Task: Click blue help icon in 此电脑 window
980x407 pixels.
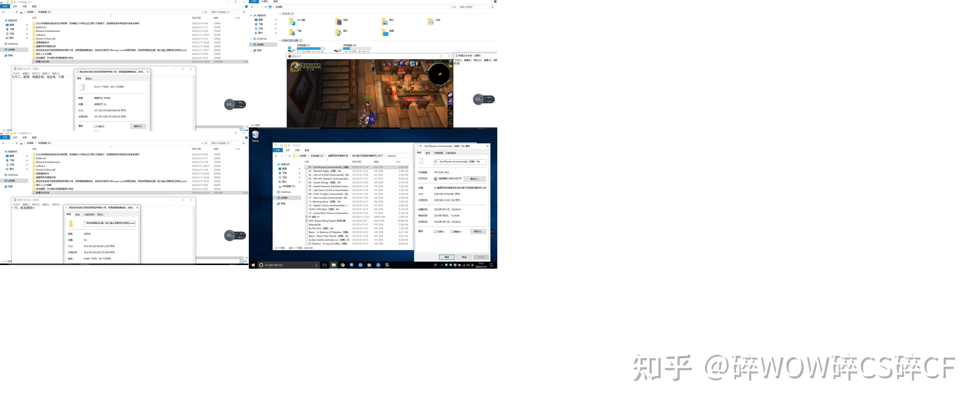Action: [495, 1]
